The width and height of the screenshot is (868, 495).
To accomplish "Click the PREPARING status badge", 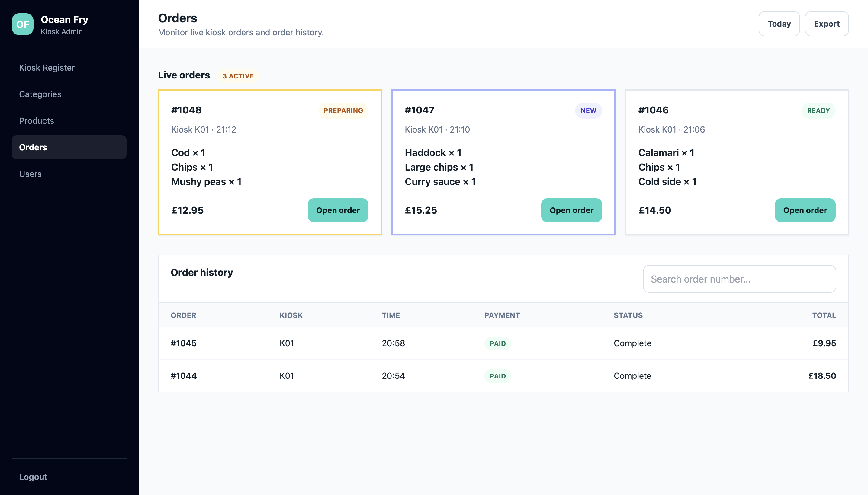I will (343, 110).
